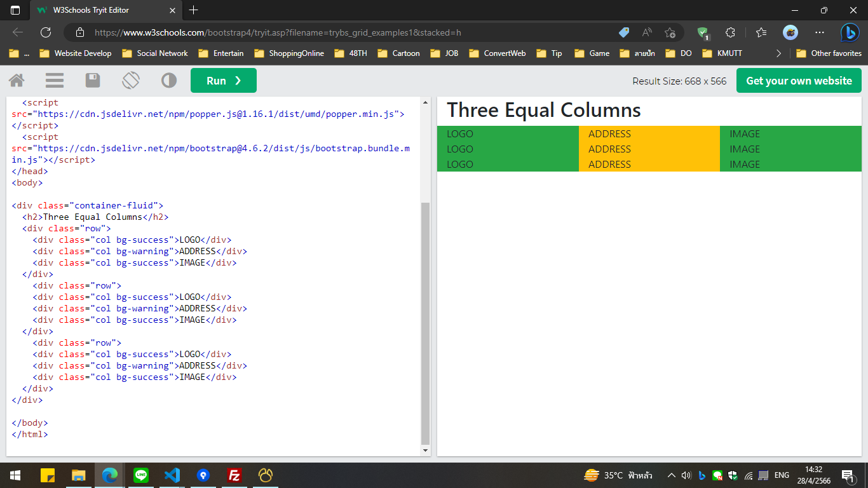Expand the hidden favorites bar overflow chevron

[x=779, y=53]
